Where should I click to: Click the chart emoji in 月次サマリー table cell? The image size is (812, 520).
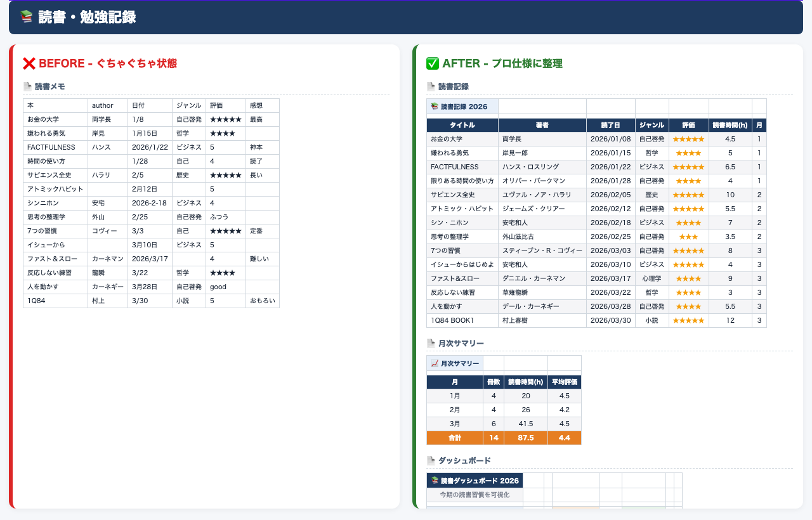coord(435,363)
